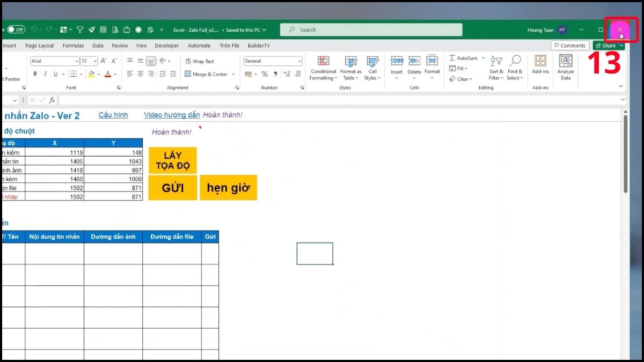
Task: Switch to the Formulas tab
Action: (x=73, y=46)
